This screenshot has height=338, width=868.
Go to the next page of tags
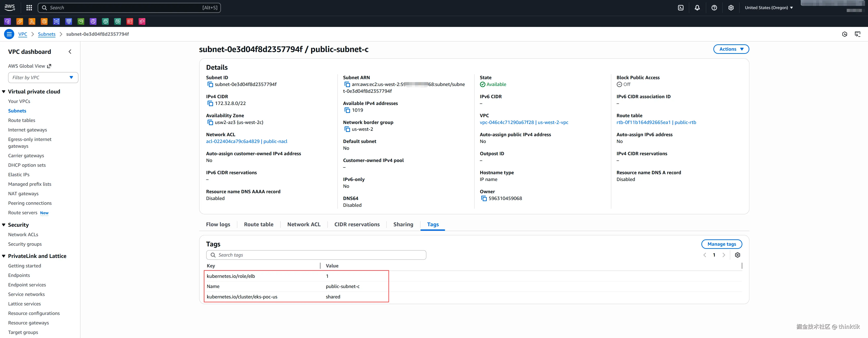(x=723, y=255)
